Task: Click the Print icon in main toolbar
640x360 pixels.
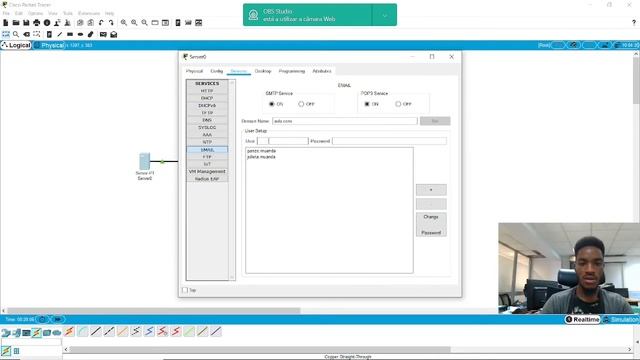Action: (x=37, y=23)
